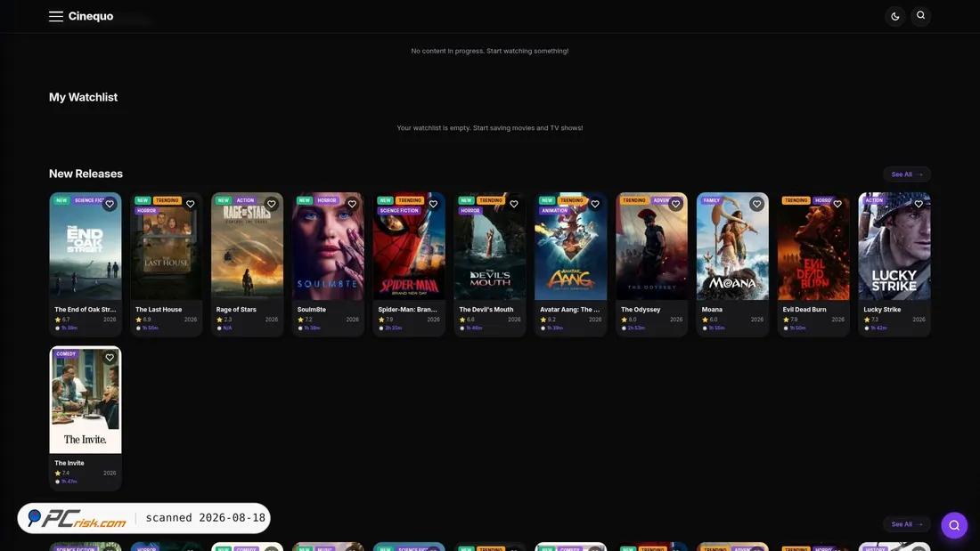
Task: Open search in the top bar
Action: pos(920,16)
